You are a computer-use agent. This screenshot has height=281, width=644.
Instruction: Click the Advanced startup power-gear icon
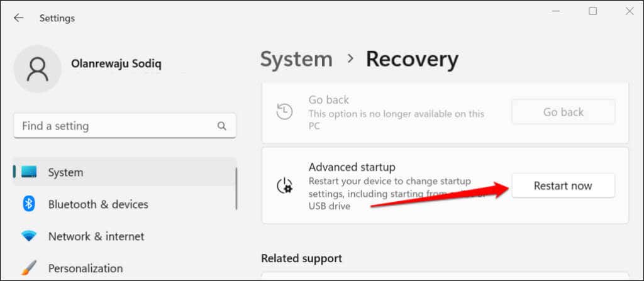tap(284, 185)
